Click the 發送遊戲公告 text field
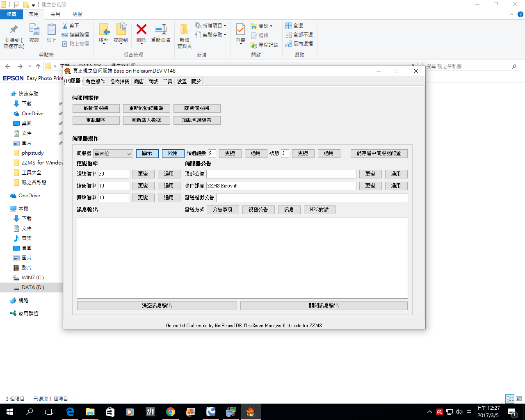 point(312,198)
